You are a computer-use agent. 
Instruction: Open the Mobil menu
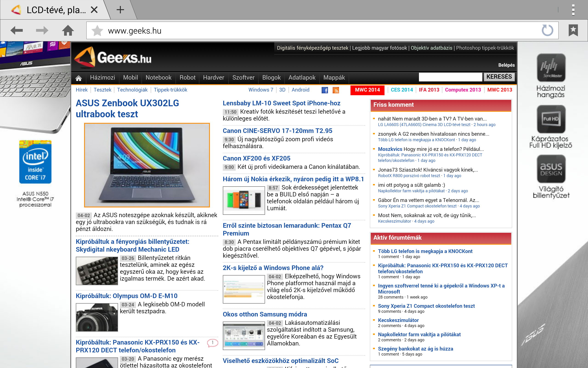point(130,78)
